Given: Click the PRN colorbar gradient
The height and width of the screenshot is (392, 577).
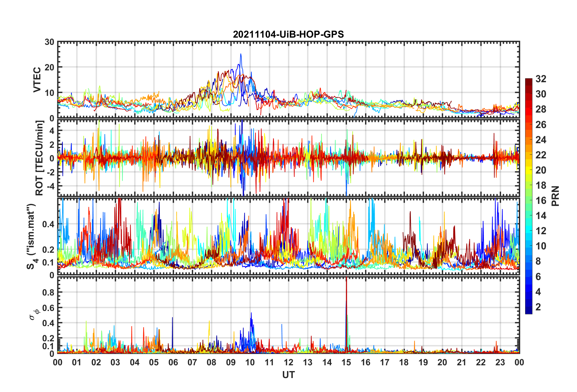Looking at the screenshot, I should (x=529, y=196).
